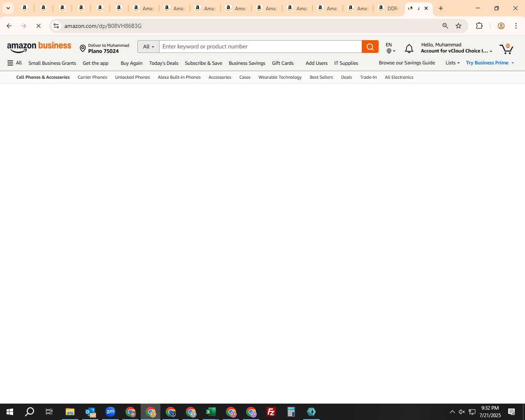The height and width of the screenshot is (420, 525).
Task: Open browser zoom magnifier in address bar
Action: (x=445, y=26)
